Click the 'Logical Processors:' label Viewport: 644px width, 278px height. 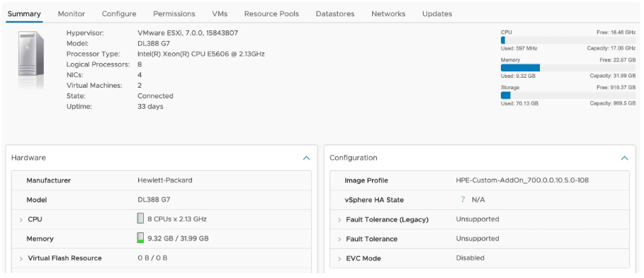click(98, 64)
